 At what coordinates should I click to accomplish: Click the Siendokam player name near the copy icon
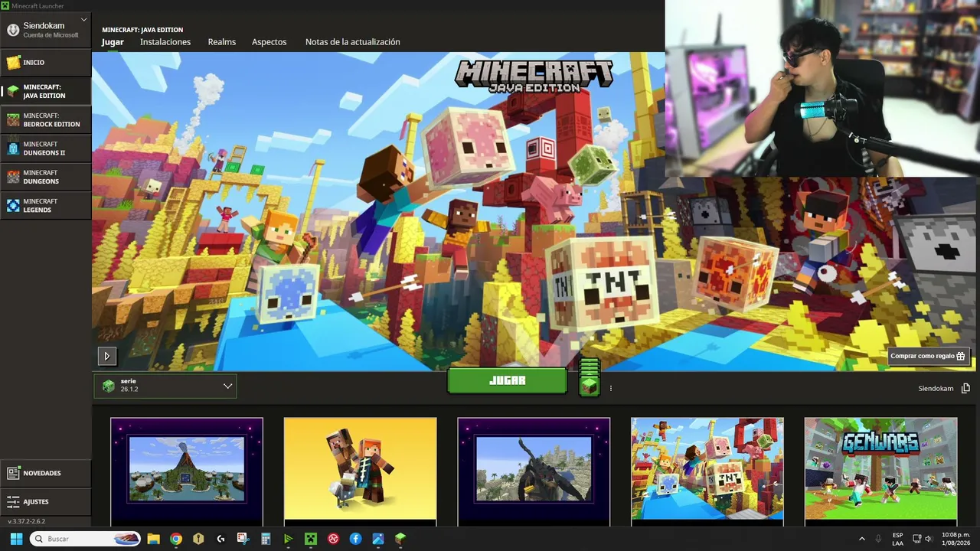[x=936, y=388]
